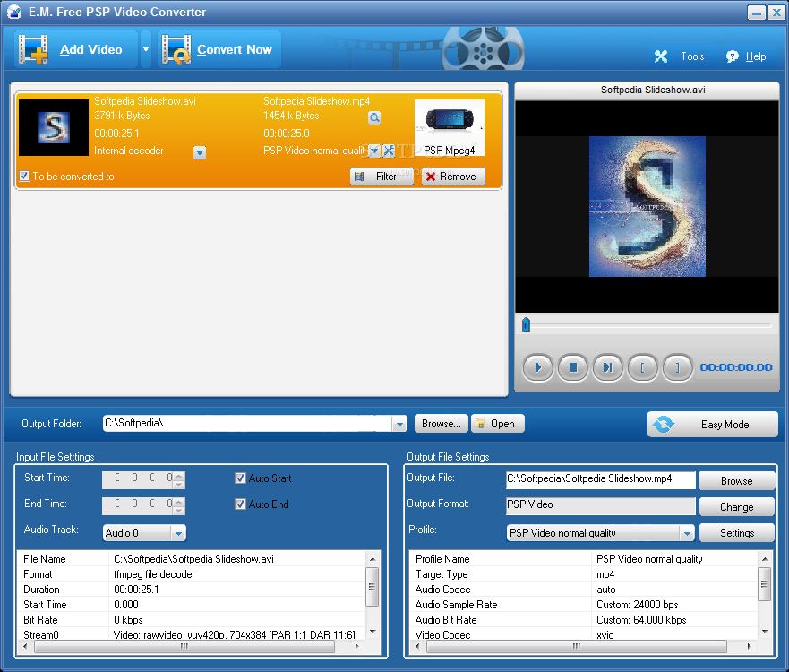Click the magnifier icon beside output file size

(x=374, y=117)
